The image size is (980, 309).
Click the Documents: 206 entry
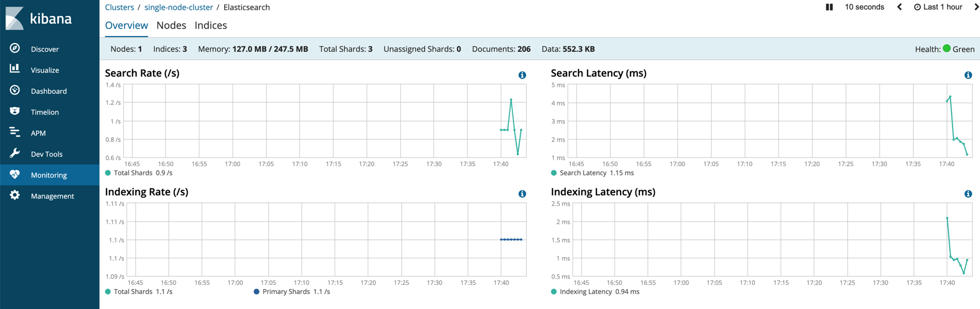(x=501, y=49)
